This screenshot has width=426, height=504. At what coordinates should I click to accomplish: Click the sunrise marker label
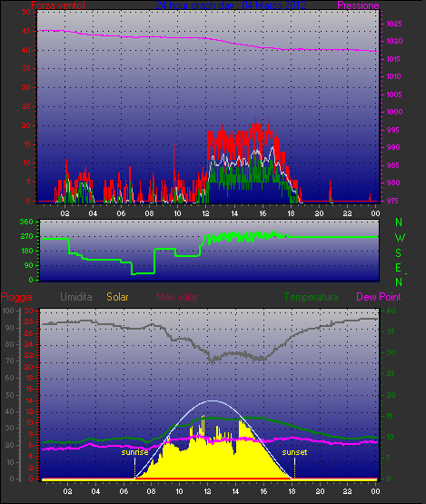point(134,452)
